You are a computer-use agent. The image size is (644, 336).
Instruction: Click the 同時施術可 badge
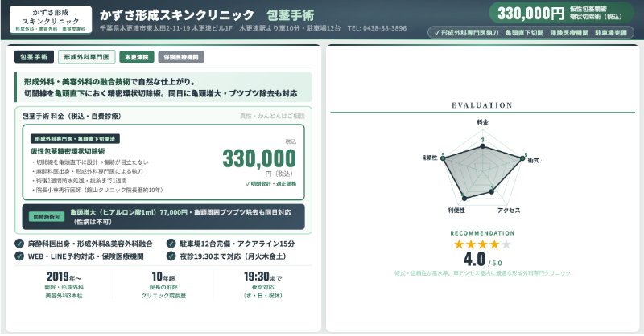pos(46,216)
